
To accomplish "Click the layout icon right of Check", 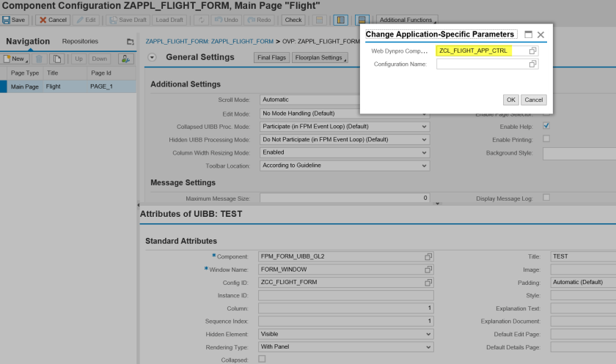I will 320,20.
